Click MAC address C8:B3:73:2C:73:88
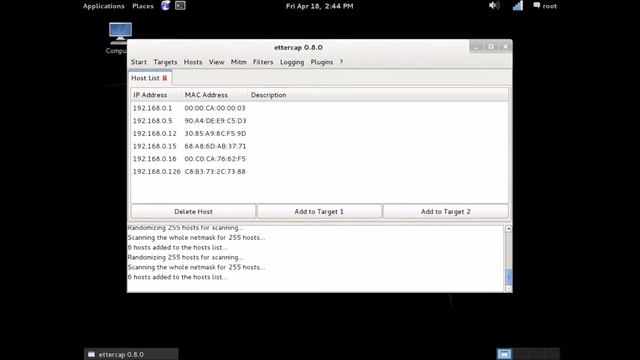 tap(215, 171)
